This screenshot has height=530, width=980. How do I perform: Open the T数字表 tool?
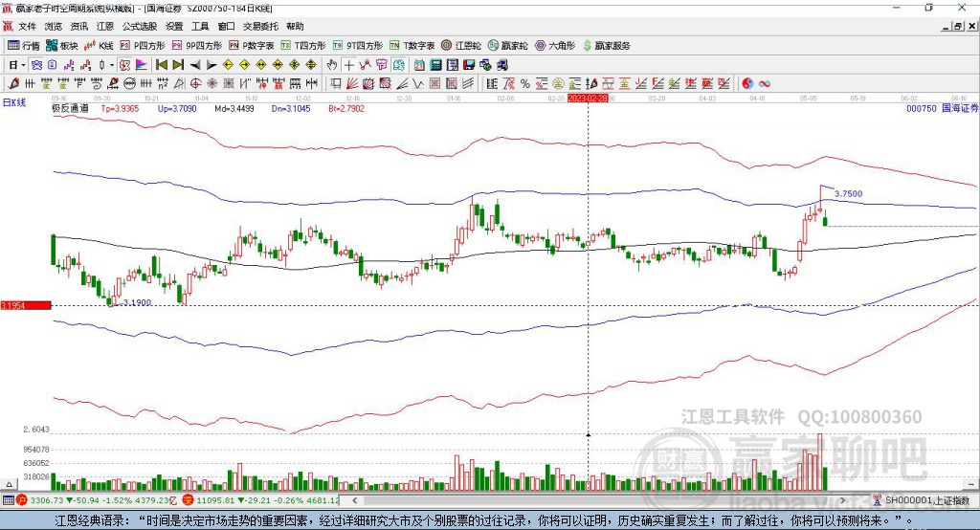pyautogui.click(x=412, y=46)
